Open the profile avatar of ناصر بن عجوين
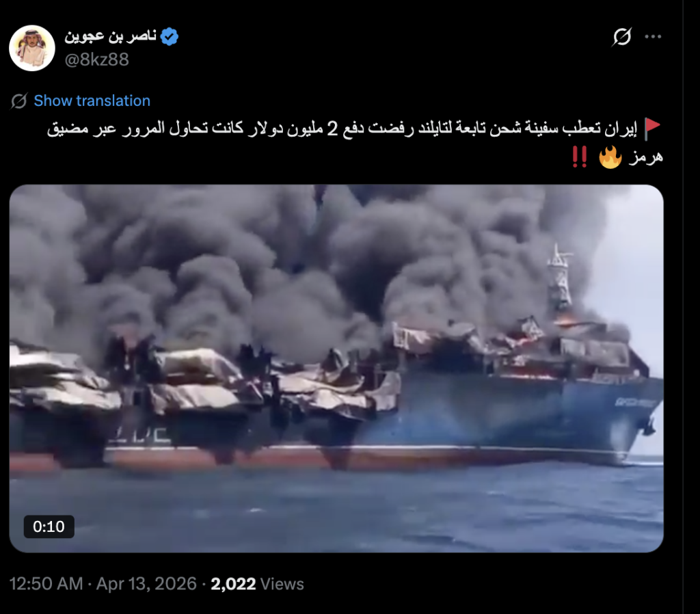Viewport: 700px width, 614px height. click(x=32, y=48)
